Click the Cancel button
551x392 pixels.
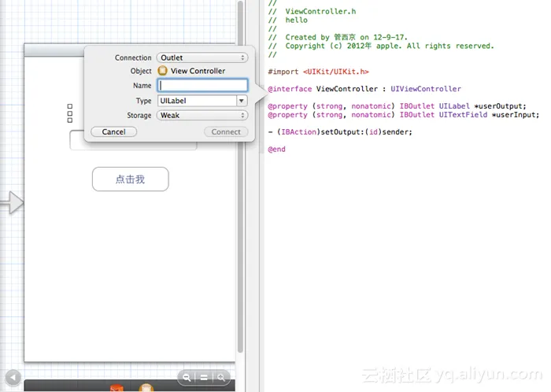[114, 131]
